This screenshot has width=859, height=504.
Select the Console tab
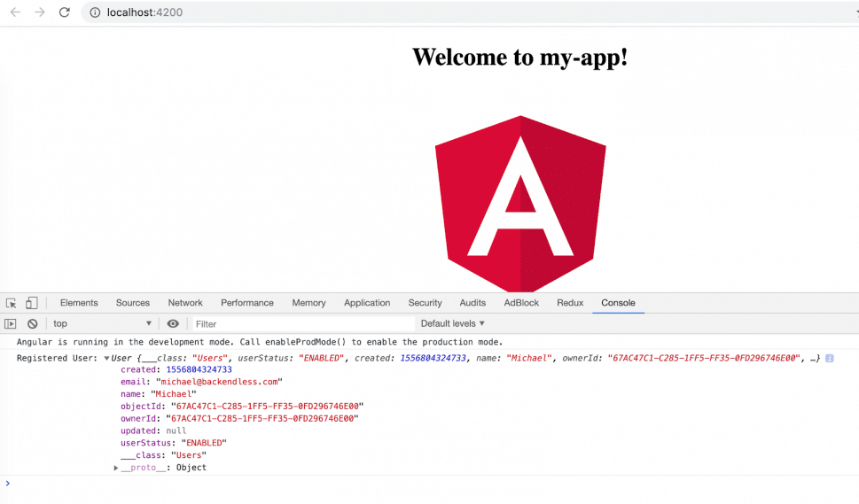[x=618, y=303]
